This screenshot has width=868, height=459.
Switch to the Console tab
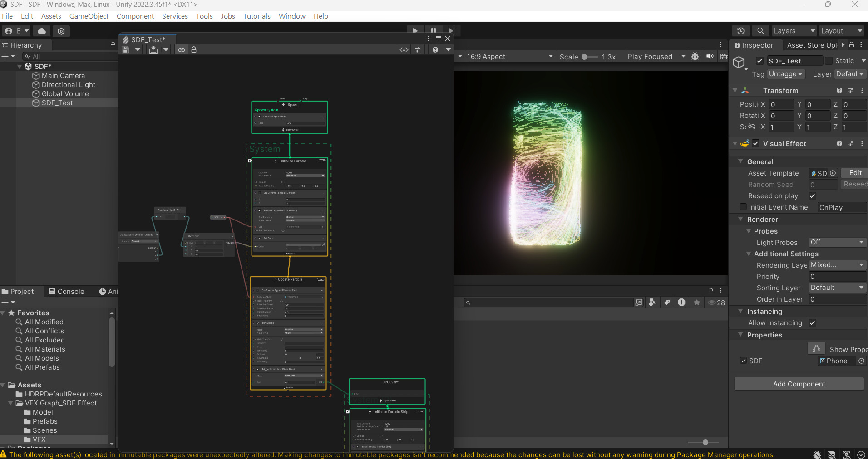click(x=67, y=291)
